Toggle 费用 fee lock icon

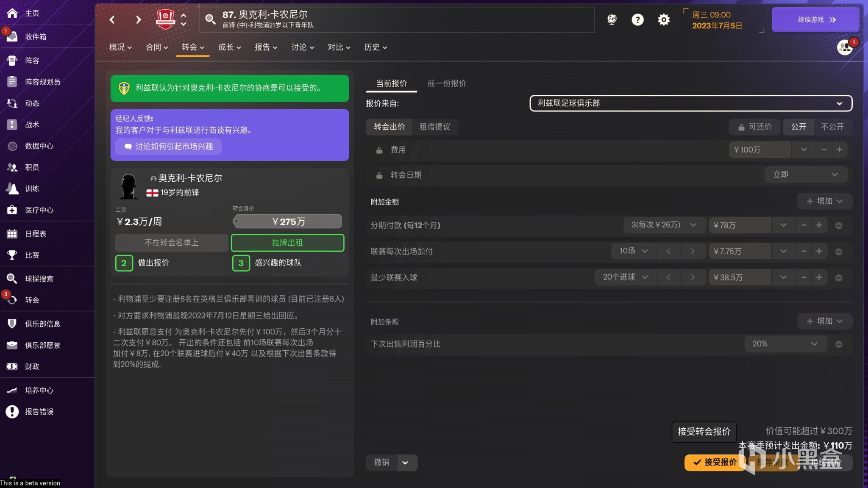click(379, 150)
